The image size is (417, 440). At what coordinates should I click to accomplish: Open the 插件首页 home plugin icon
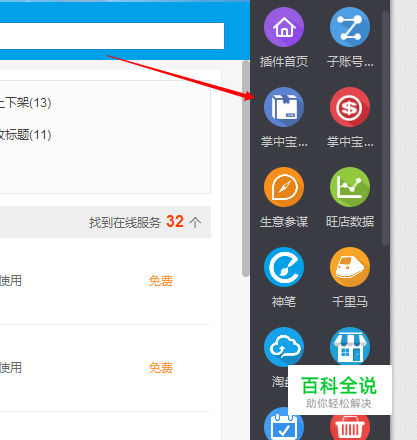click(284, 27)
